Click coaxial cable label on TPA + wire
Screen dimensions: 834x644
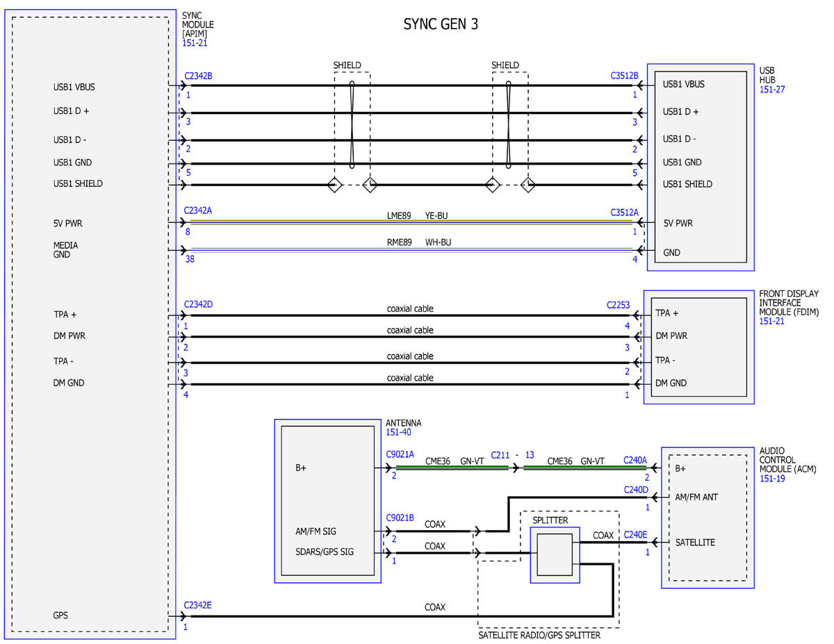(x=410, y=308)
